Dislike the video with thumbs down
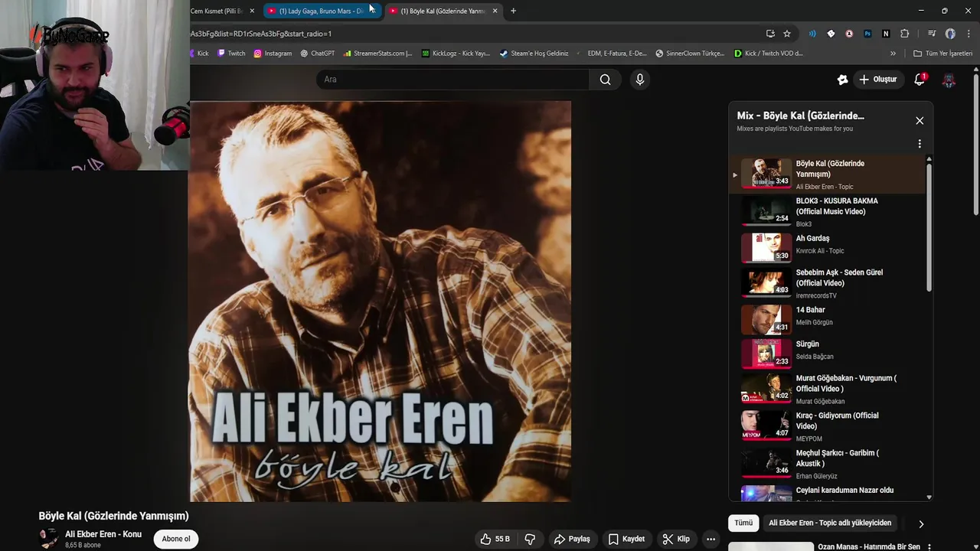The image size is (980, 551). pyautogui.click(x=530, y=539)
